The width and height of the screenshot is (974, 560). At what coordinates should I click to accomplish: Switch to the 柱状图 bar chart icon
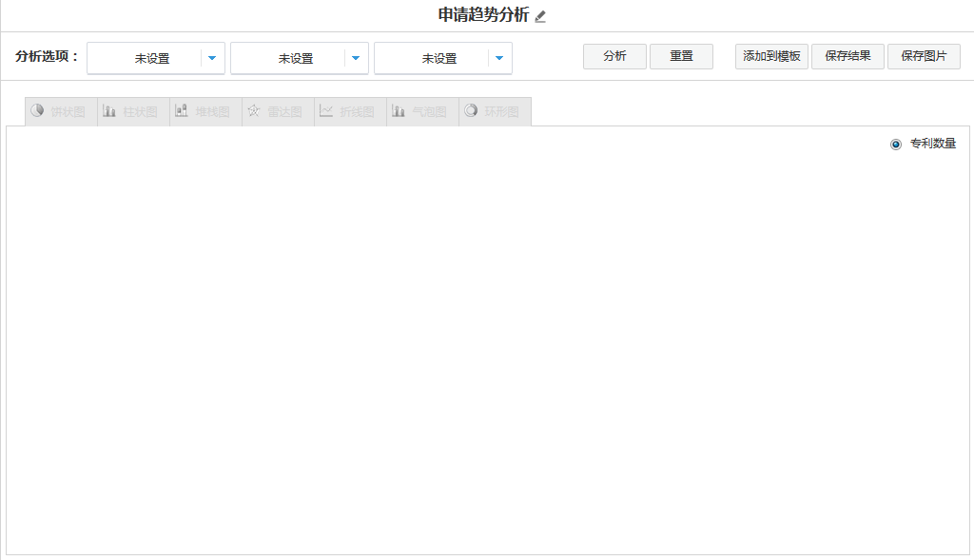tap(109, 111)
